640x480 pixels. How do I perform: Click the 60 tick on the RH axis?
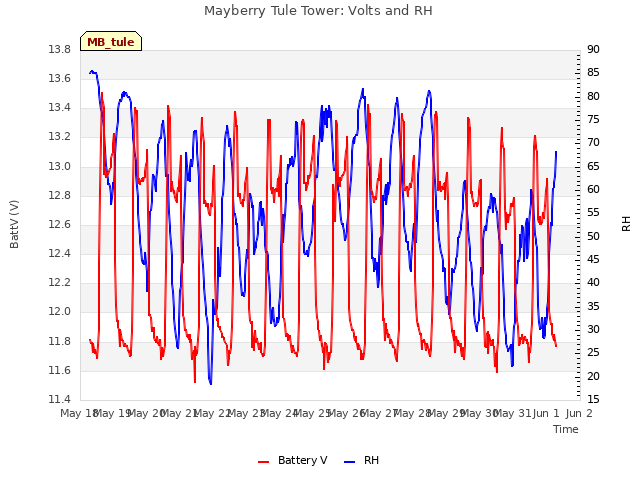593,190
